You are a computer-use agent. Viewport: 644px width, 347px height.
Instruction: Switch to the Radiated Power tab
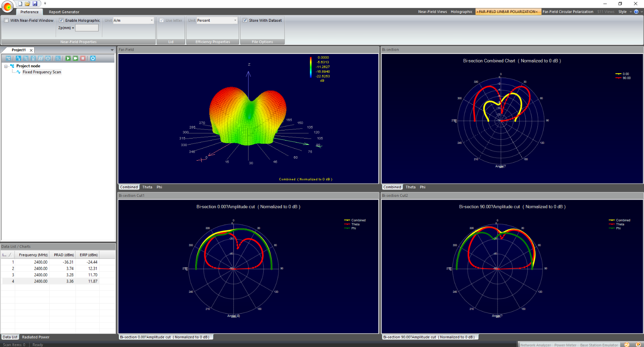[36, 337]
